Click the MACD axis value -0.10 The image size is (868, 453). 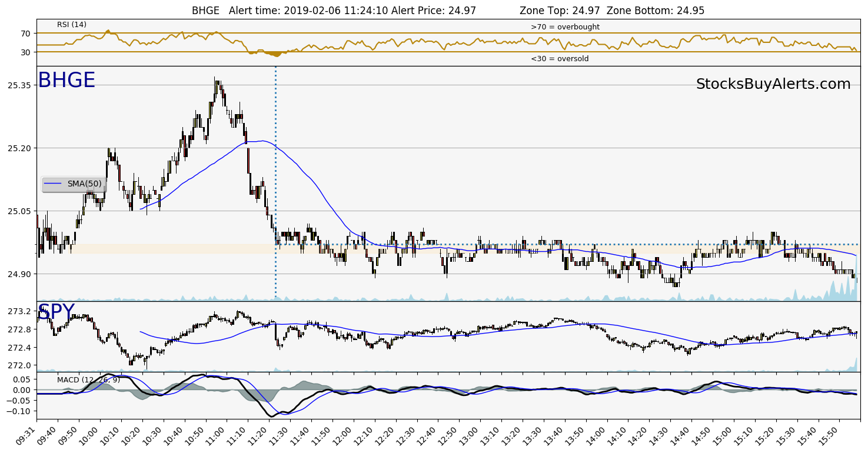click(19, 411)
